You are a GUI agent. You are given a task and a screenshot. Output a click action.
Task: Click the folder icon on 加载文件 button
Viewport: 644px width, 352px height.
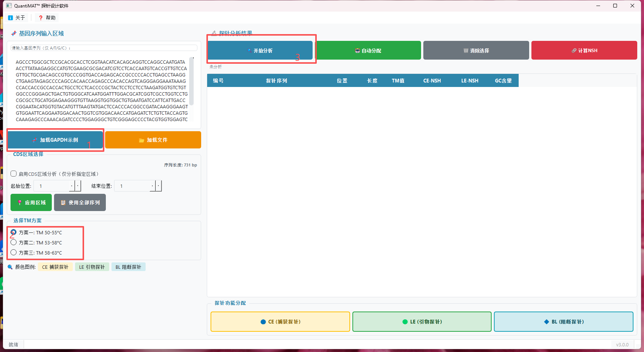pos(141,140)
